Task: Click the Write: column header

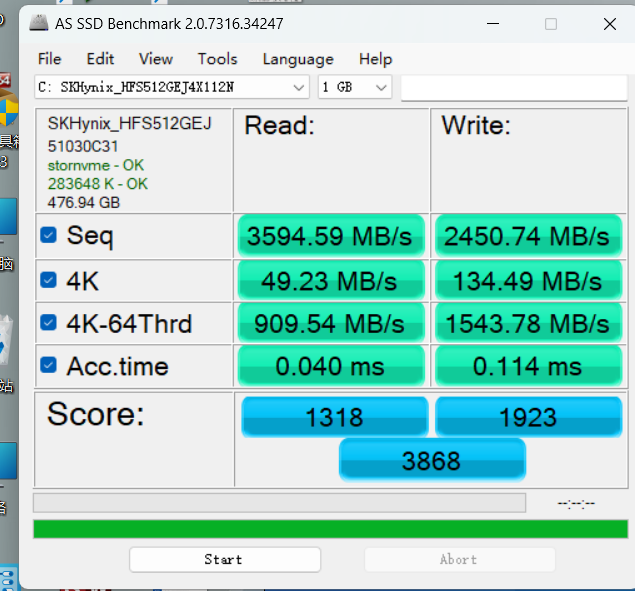Action: pos(476,125)
